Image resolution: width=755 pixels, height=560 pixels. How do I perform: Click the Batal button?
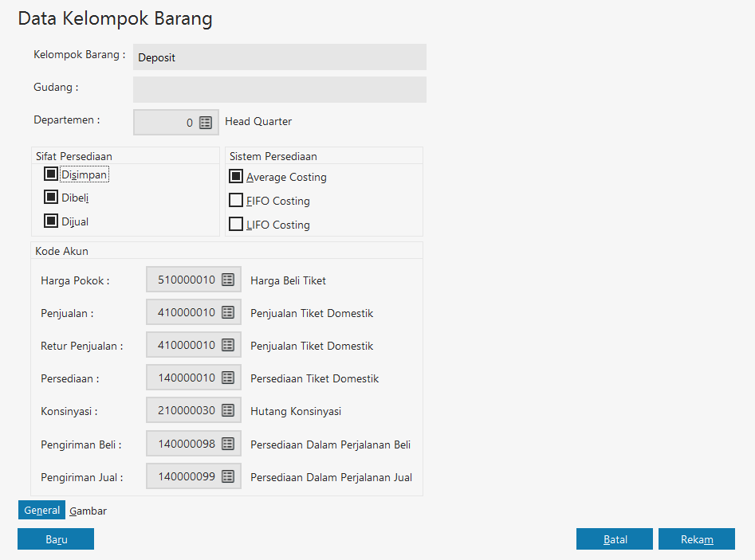pyautogui.click(x=614, y=539)
